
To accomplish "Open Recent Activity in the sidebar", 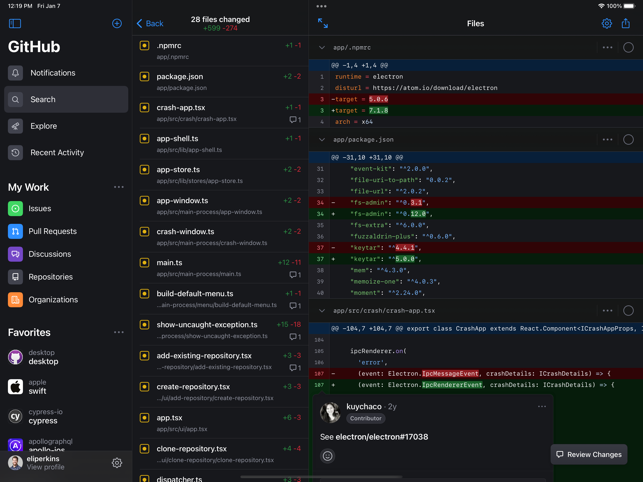I will tap(66, 153).
